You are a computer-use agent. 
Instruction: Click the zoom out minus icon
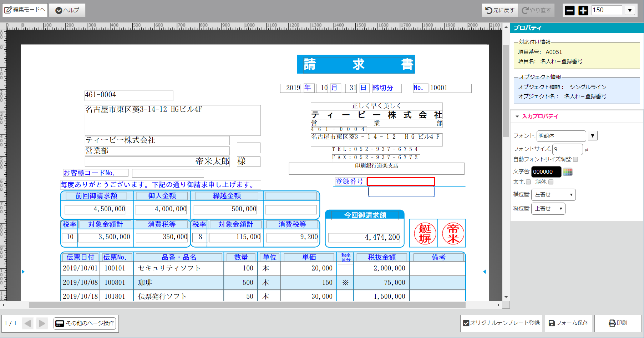pos(570,10)
